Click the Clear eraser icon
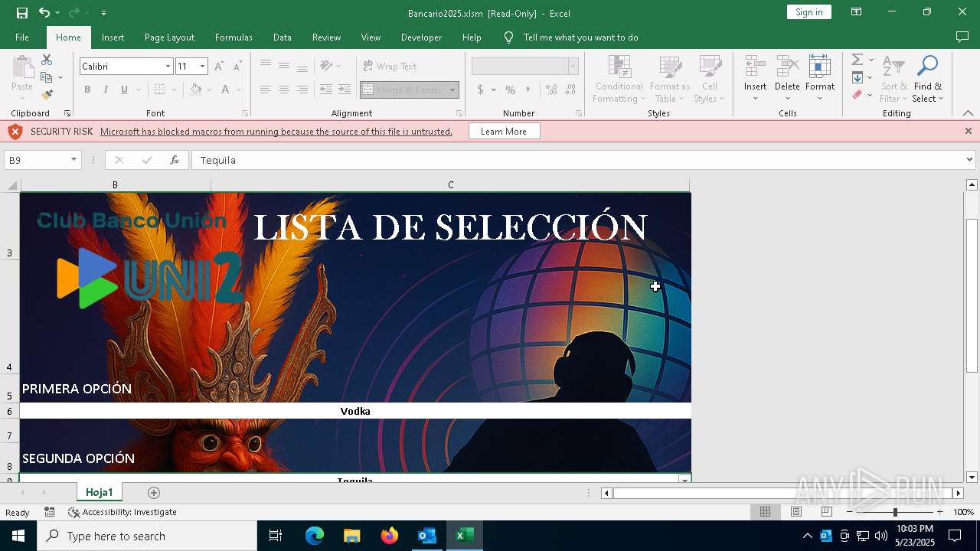The height and width of the screenshot is (551, 980). tap(857, 95)
